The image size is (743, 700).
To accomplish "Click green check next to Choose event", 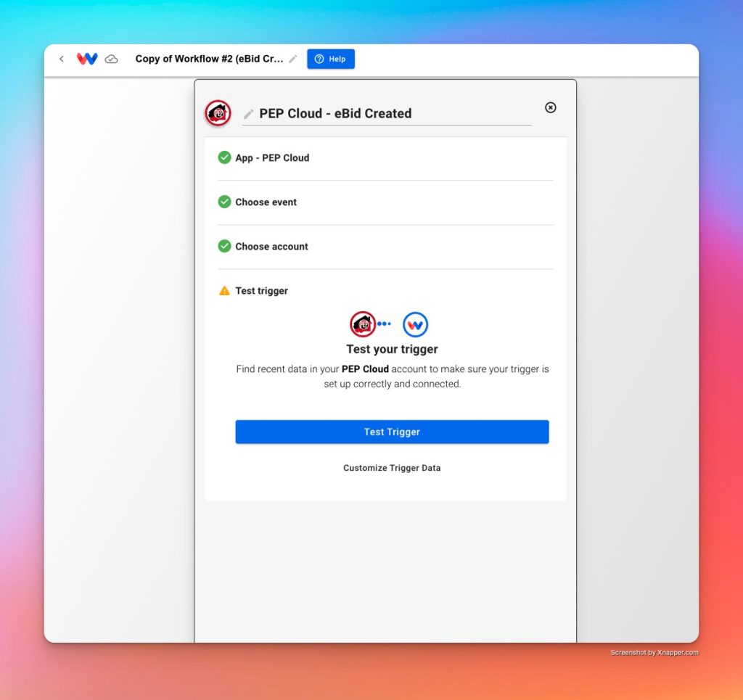I will click(225, 202).
